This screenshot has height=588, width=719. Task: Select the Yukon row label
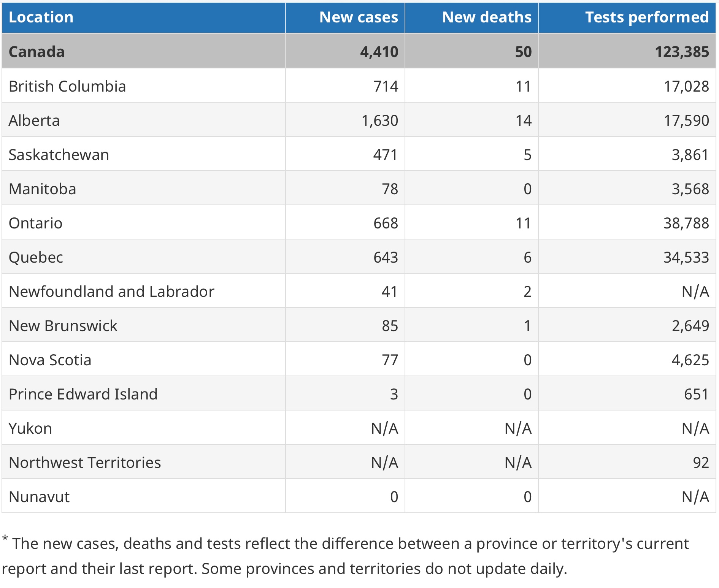30,428
